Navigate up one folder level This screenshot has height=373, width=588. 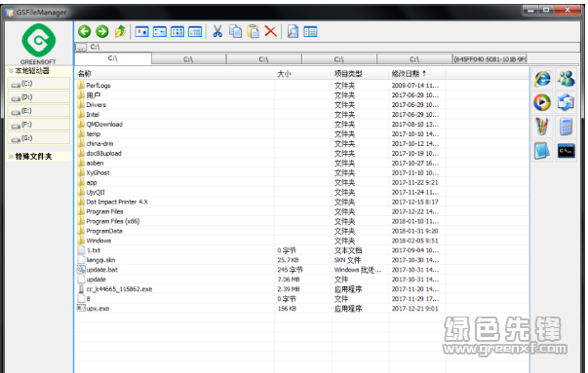pos(120,31)
